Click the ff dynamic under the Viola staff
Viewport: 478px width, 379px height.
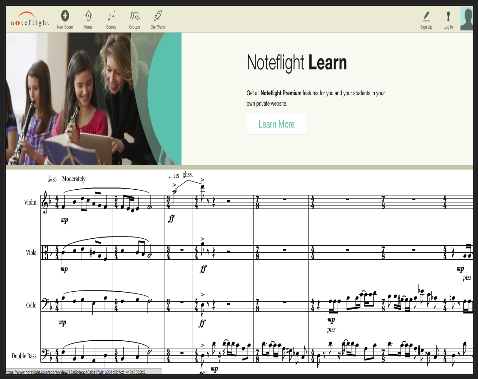[x=203, y=269]
